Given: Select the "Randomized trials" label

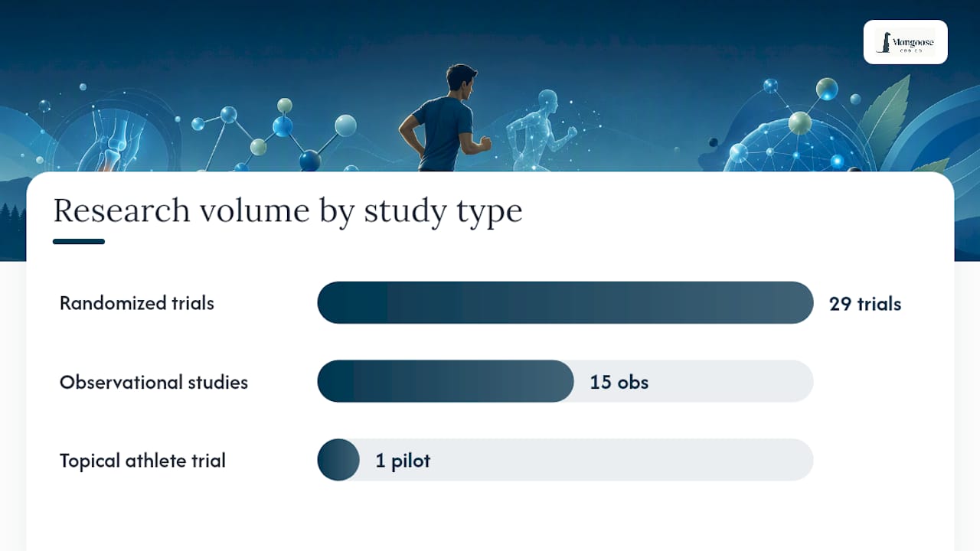Looking at the screenshot, I should pyautogui.click(x=137, y=303).
